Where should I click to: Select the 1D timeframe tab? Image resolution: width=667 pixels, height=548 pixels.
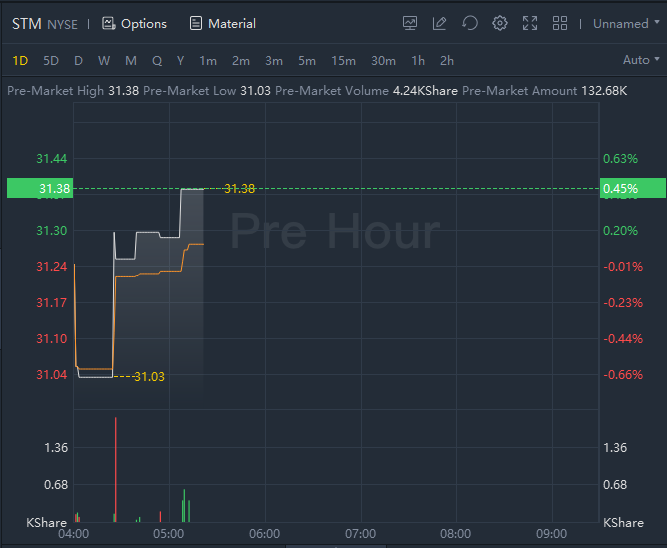click(x=20, y=61)
